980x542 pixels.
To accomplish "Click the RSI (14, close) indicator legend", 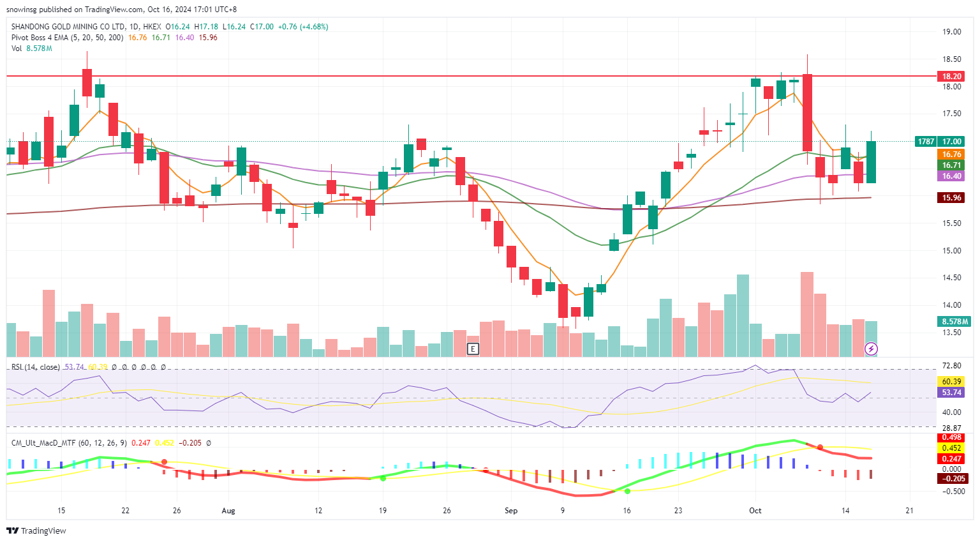I will pos(36,367).
